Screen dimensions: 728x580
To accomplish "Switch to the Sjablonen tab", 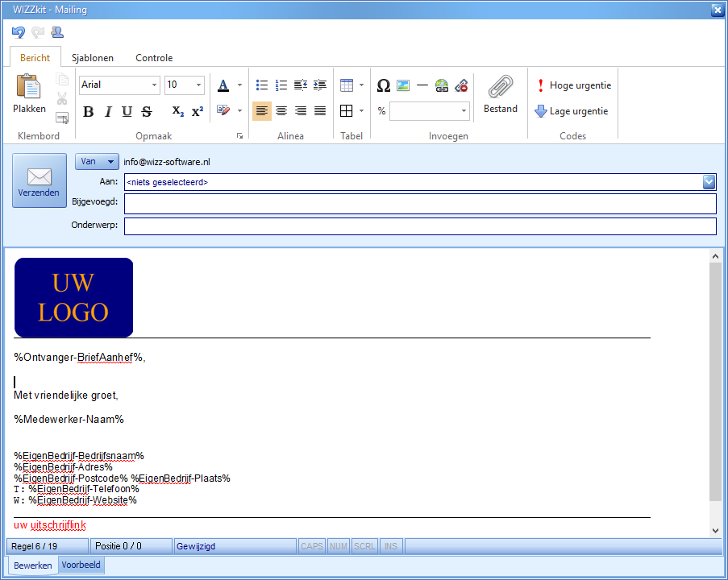I will pyautogui.click(x=92, y=57).
